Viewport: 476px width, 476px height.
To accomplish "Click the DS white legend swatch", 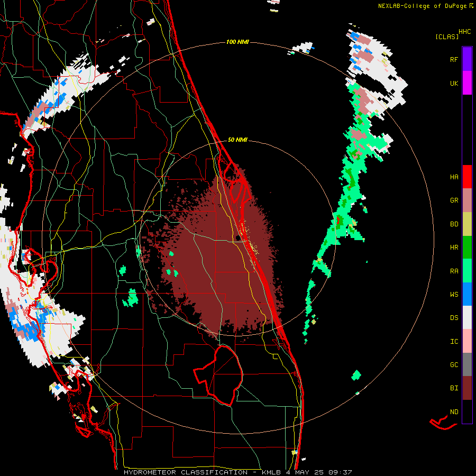I will pyautogui.click(x=467, y=317).
